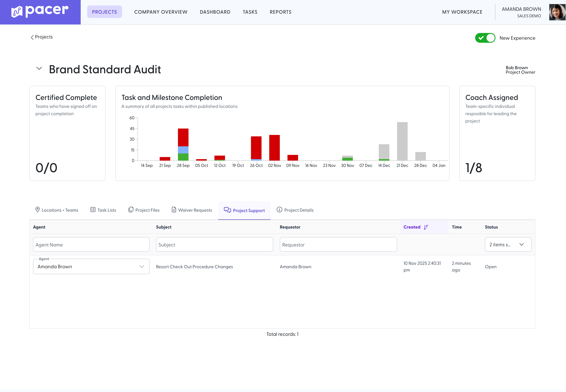Switch to the Task Lists tab
Screen dimensions: 566x392
point(103,210)
